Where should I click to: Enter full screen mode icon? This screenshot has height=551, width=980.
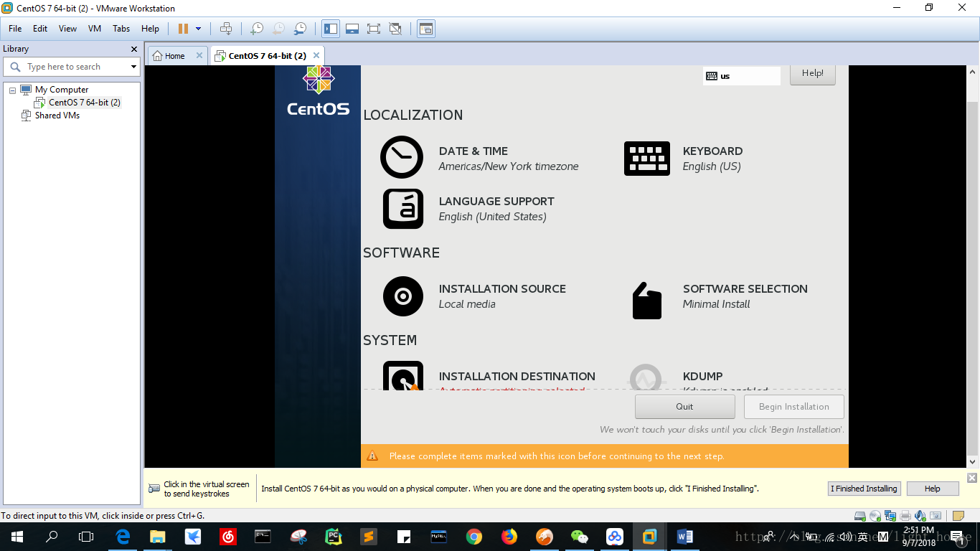coord(374,29)
